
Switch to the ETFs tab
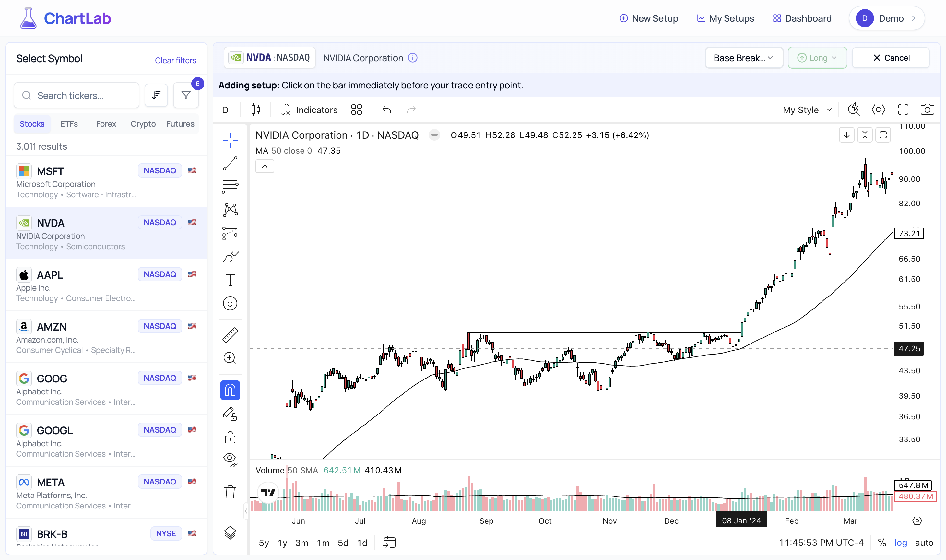[x=69, y=124]
